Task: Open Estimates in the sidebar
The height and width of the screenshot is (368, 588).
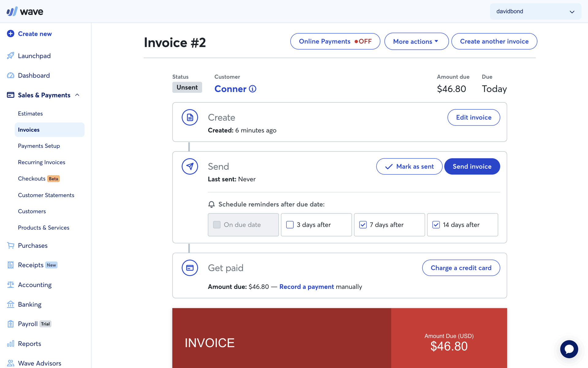Action: click(30, 113)
